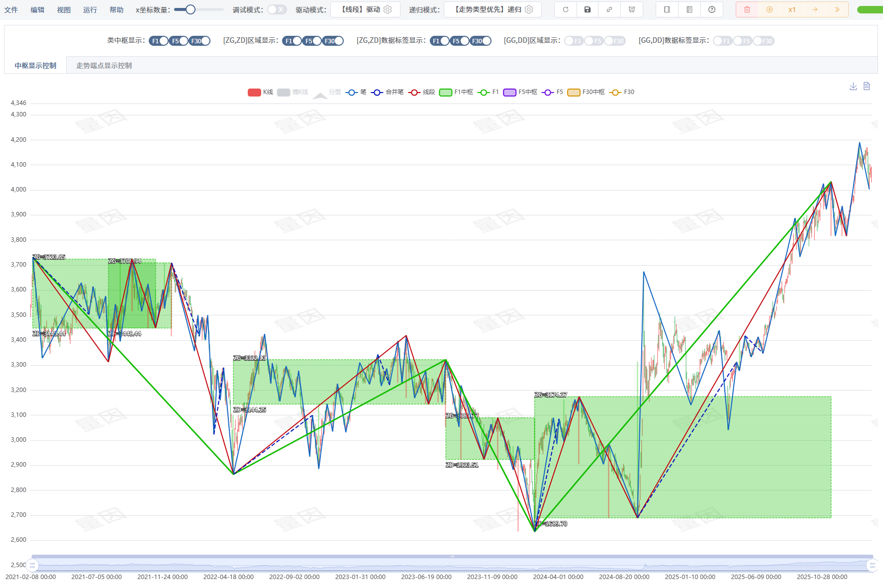
Task: Open the 文件 menu
Action: pos(11,9)
